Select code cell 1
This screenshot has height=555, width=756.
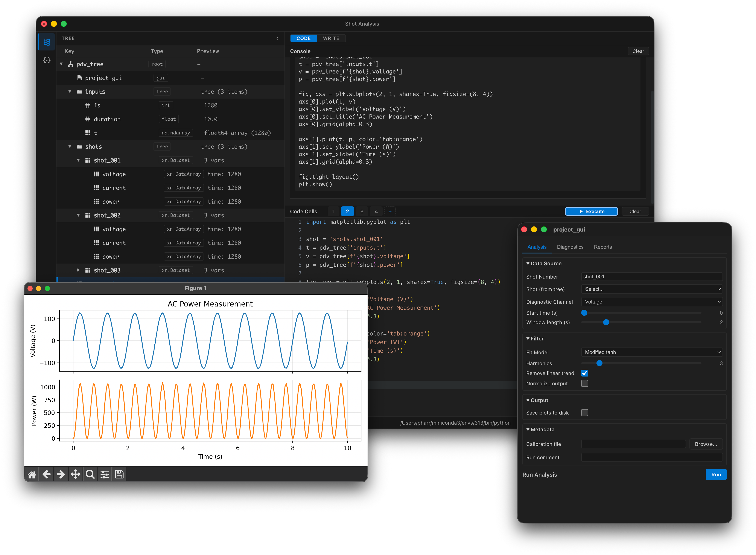pos(333,212)
